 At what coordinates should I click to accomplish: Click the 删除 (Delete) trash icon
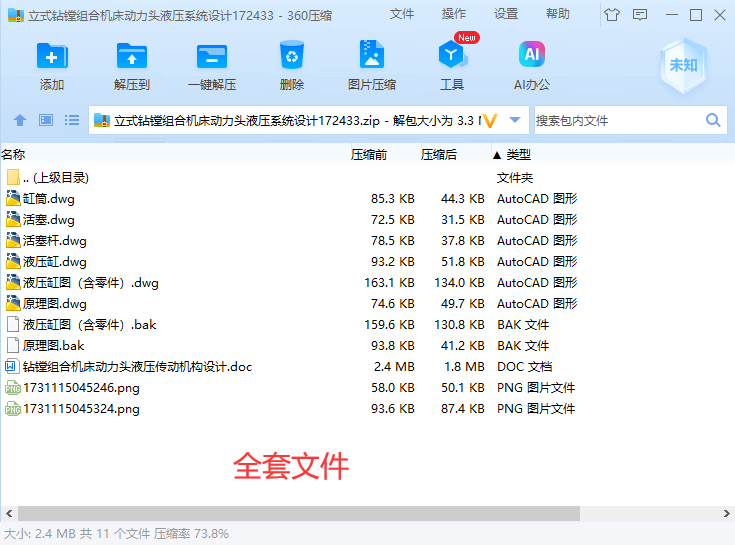click(292, 55)
